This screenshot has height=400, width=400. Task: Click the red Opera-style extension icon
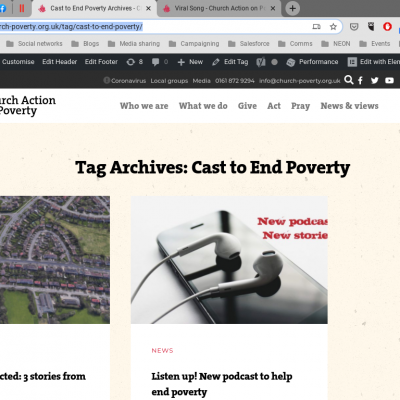pos(387,26)
